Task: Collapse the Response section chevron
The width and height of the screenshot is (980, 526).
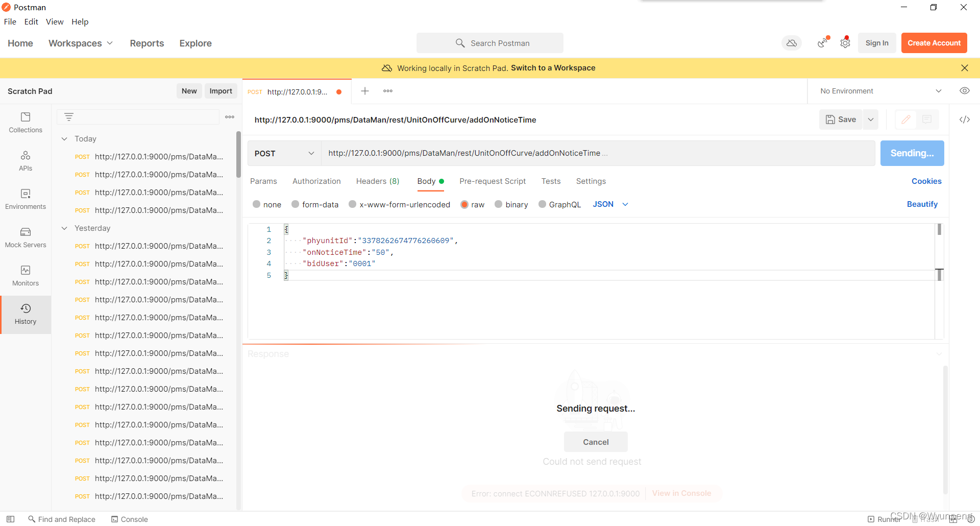Action: (x=939, y=354)
